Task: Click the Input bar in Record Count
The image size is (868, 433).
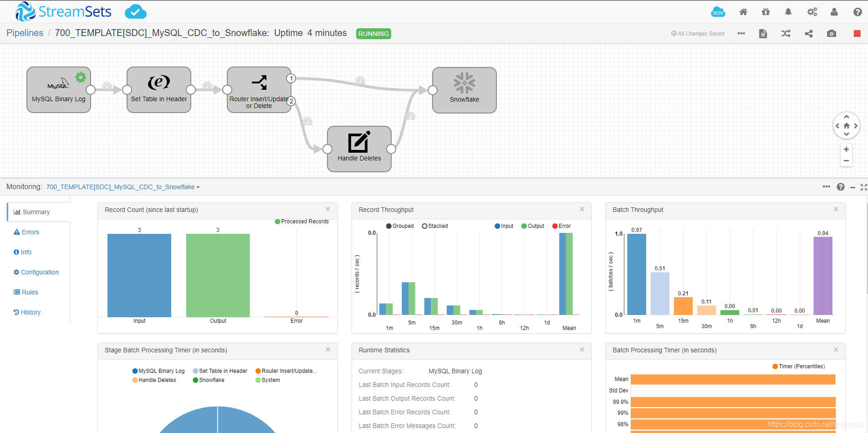Action: click(139, 275)
